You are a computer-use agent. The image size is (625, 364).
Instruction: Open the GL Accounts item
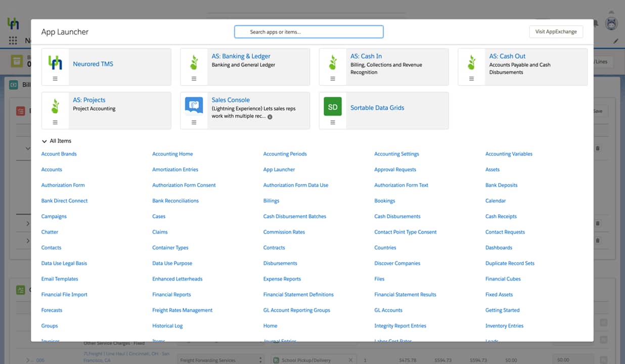(388, 311)
